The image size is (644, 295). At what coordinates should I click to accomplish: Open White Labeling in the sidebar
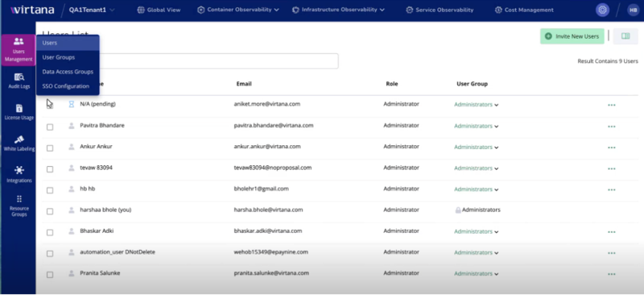[19, 143]
